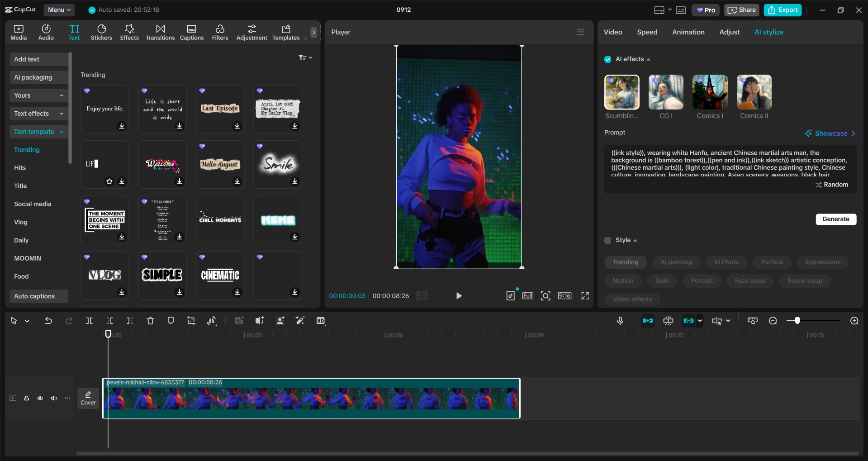Click the HD enhance icon in timeline toolbar
The image size is (868, 461).
click(321, 321)
